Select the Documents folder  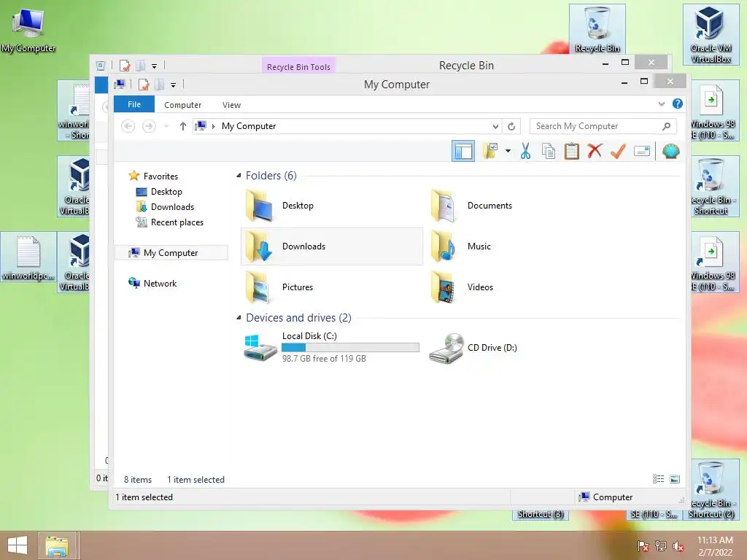[516, 206]
